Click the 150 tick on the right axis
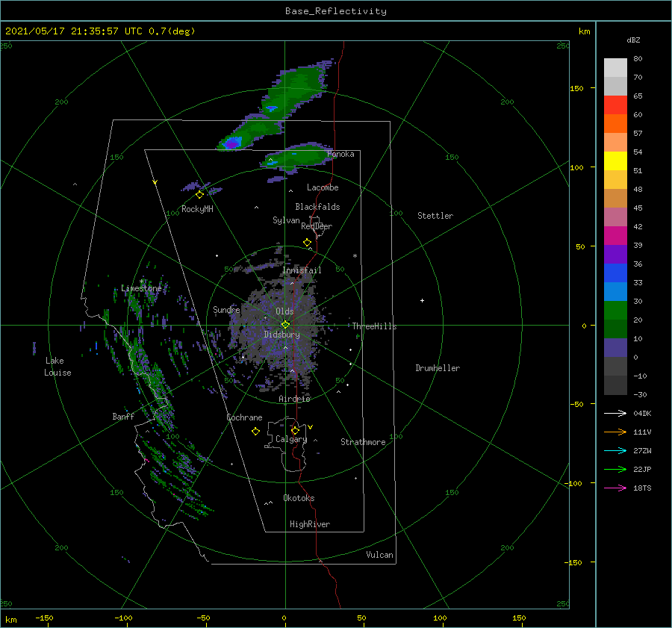Image resolution: width=672 pixels, height=628 pixels. 576,88
